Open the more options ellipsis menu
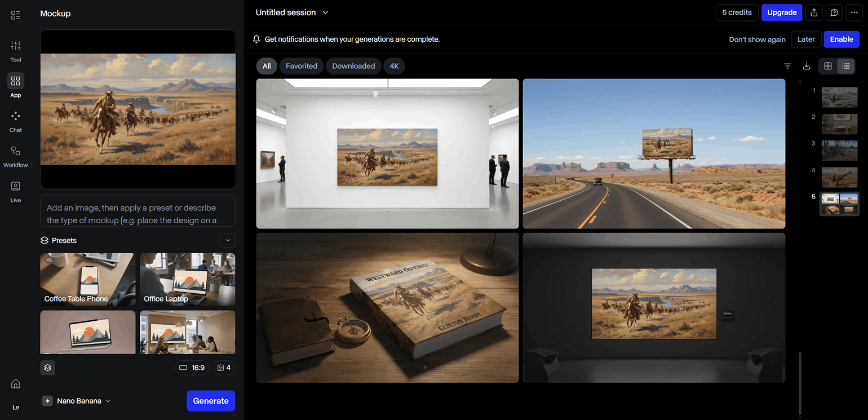Viewport: 868px width, 420px height. [x=854, y=12]
